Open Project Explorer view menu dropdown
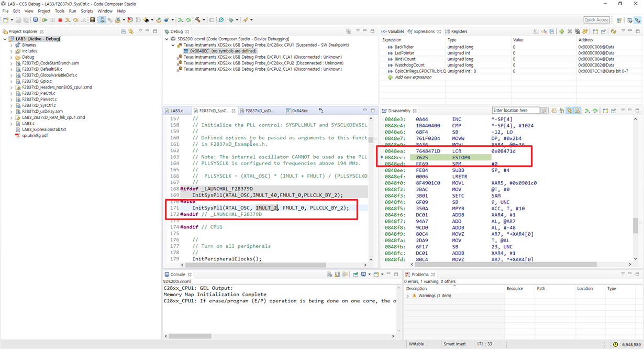This screenshot has height=349, width=644. (x=140, y=31)
